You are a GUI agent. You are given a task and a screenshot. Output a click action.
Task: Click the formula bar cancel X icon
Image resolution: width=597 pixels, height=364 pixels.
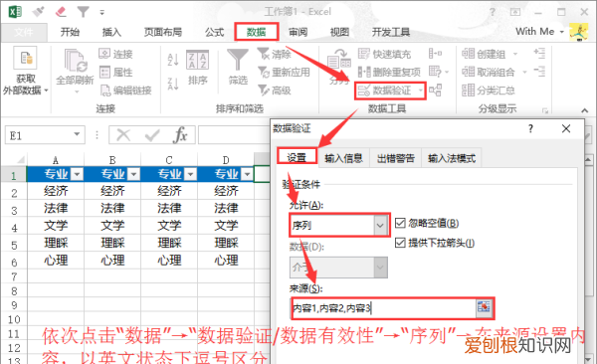pos(123,135)
